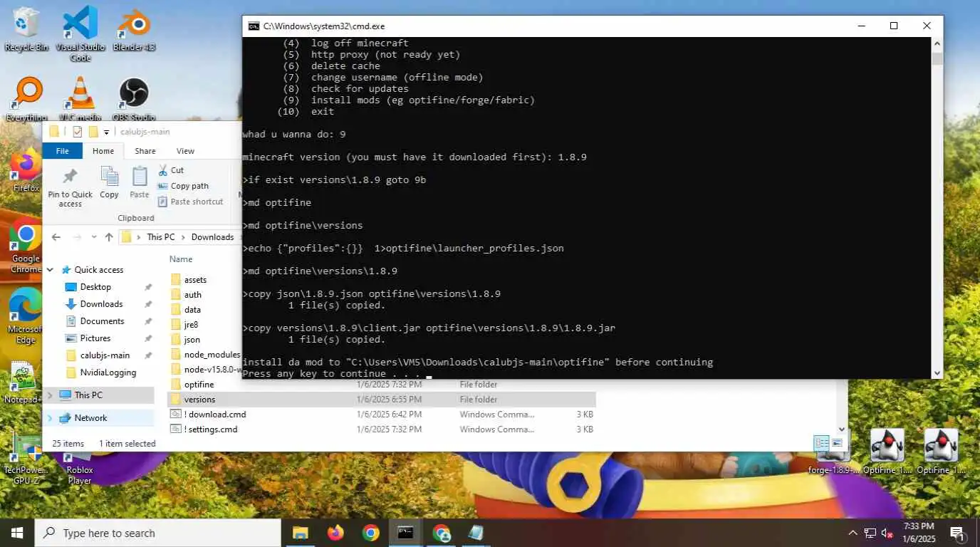Switch to the Home ribbon tab

point(103,151)
